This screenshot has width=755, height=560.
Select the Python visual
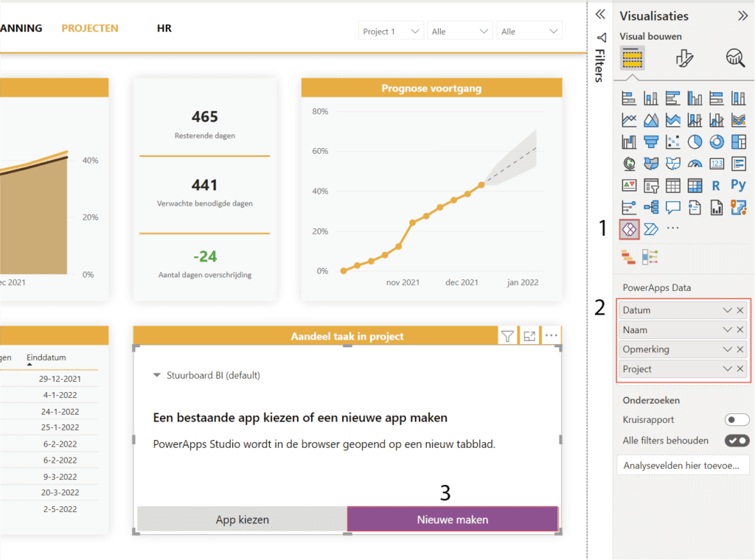coord(738,185)
